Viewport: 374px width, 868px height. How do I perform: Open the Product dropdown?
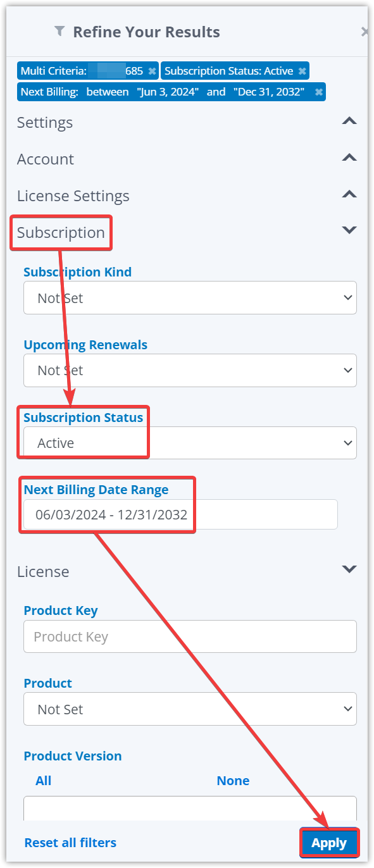tap(190, 709)
